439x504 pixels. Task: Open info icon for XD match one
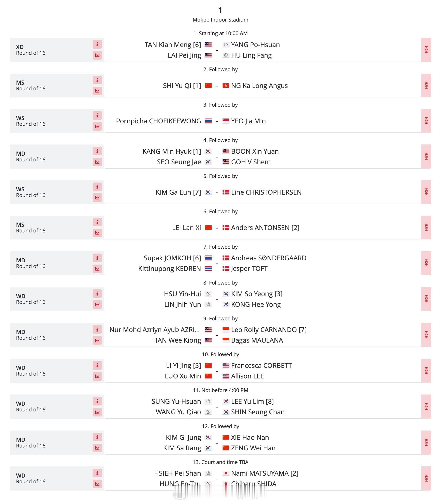97,44
